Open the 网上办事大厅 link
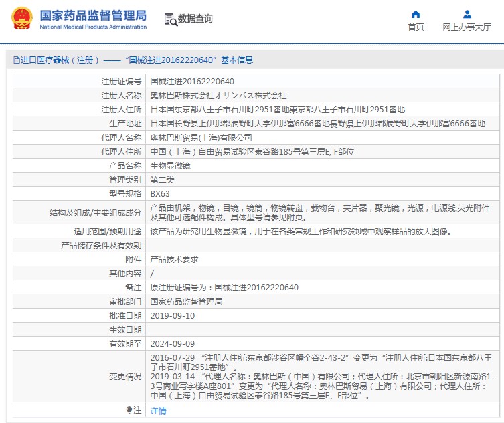Viewport: 504px width, 423px height. (467, 27)
